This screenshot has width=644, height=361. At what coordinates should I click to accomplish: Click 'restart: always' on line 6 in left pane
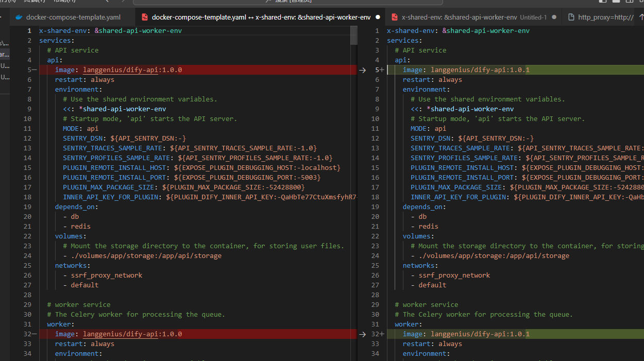pos(84,79)
